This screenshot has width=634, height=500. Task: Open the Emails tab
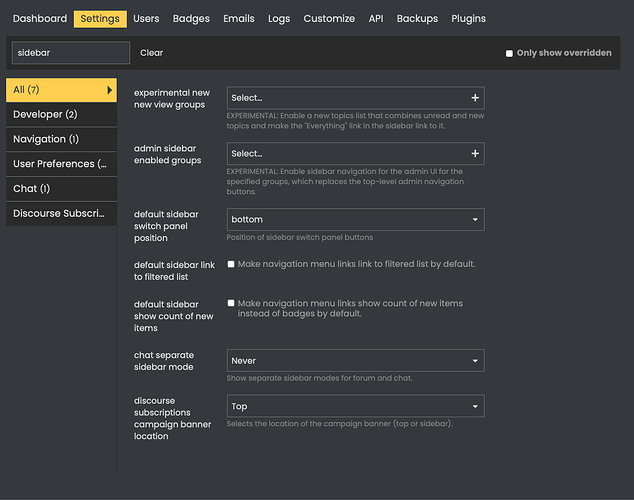click(239, 19)
